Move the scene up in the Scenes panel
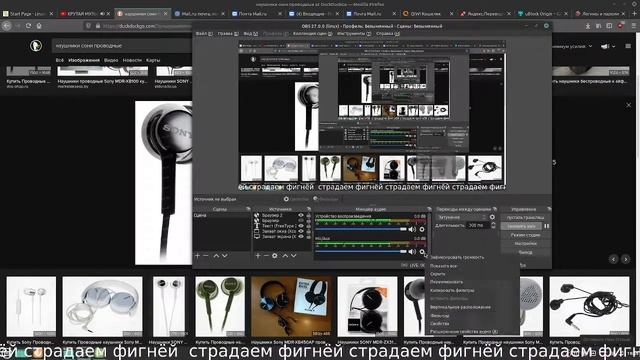640x360 pixels. [216, 256]
